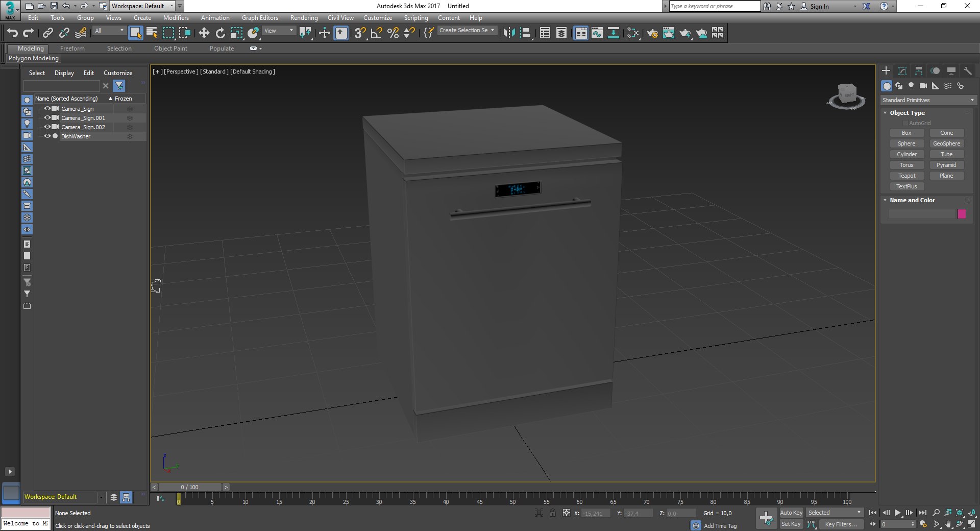Click Key Filters button
The width and height of the screenshot is (980, 531).
pos(841,524)
